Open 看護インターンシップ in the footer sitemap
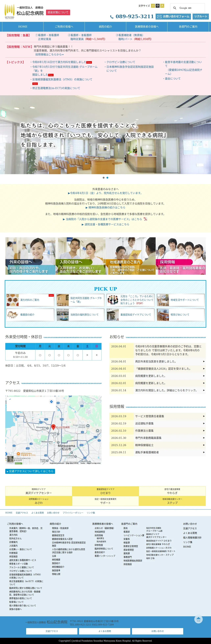211x644 pixels. point(105,556)
